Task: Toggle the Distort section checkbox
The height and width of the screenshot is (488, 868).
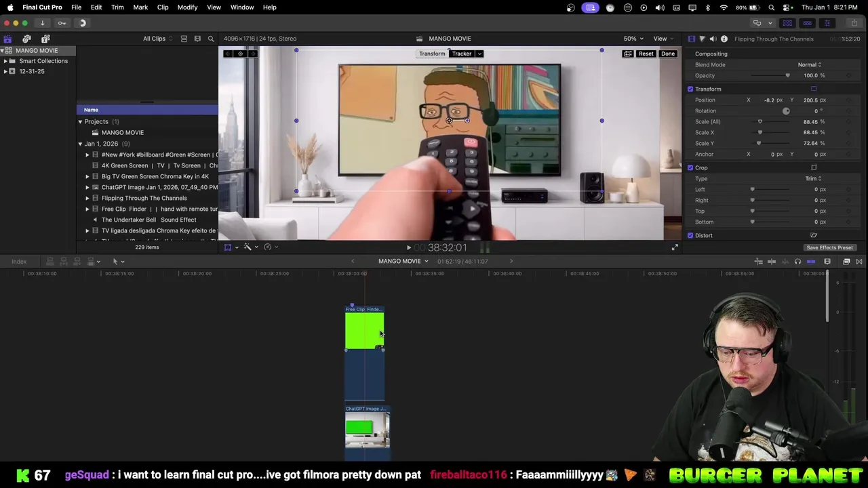Action: pos(690,235)
